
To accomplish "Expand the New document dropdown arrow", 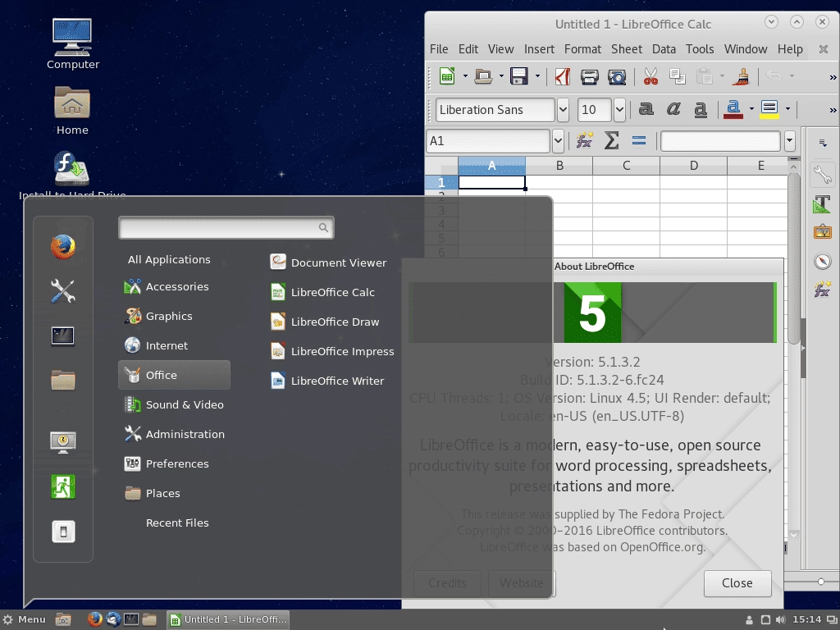I will click(465, 76).
